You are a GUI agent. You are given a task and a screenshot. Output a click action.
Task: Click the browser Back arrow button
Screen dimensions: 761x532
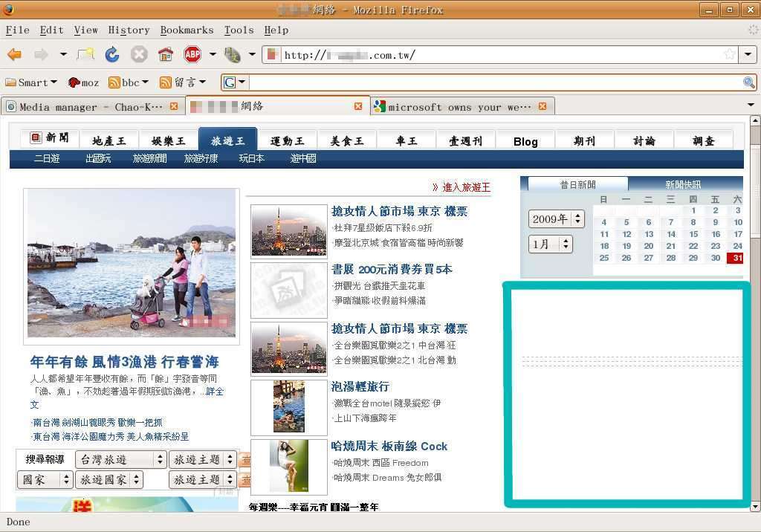[x=14, y=55]
